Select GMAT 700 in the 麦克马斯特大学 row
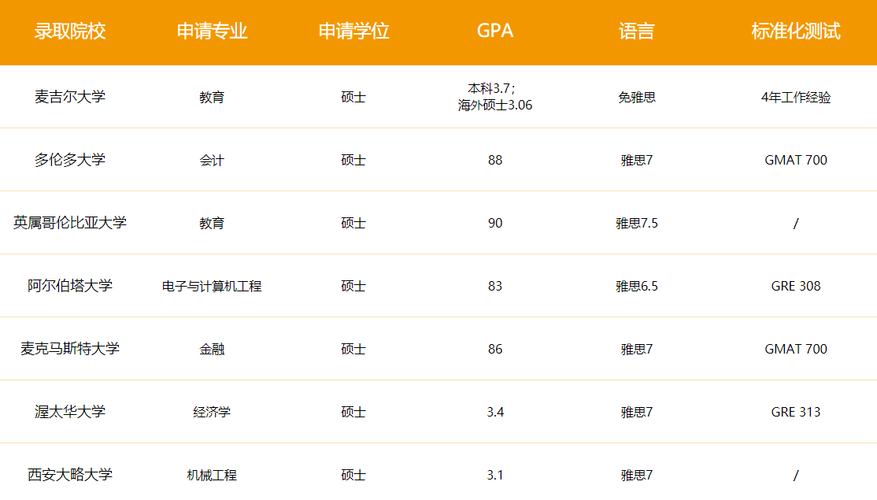Screen dimensions: 877x500 click(x=795, y=349)
